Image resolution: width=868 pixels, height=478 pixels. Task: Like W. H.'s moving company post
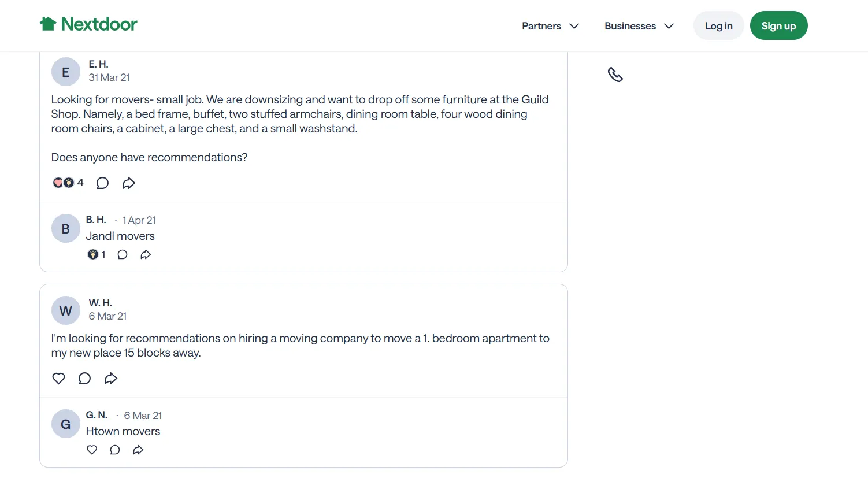[x=58, y=379]
